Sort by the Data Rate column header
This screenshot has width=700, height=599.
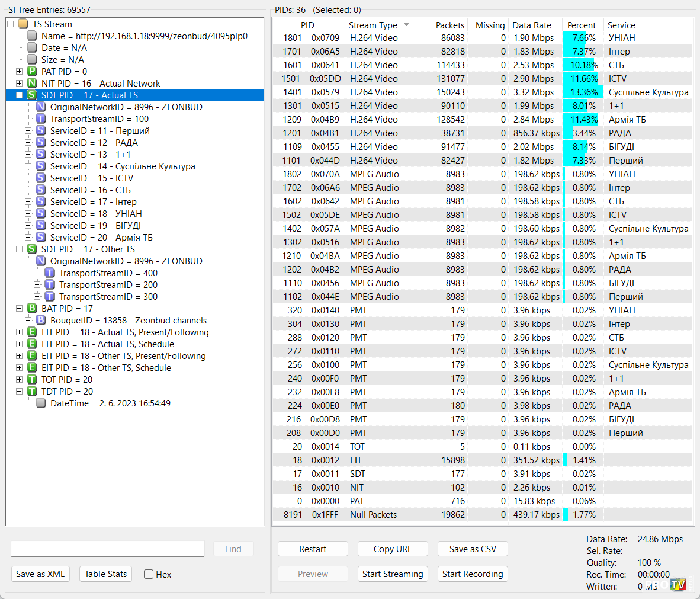pyautogui.click(x=531, y=25)
